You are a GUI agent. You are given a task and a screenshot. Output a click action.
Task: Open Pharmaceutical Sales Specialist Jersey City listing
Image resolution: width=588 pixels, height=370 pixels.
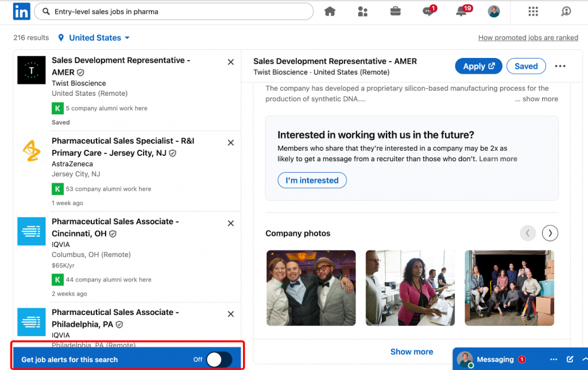click(x=123, y=147)
